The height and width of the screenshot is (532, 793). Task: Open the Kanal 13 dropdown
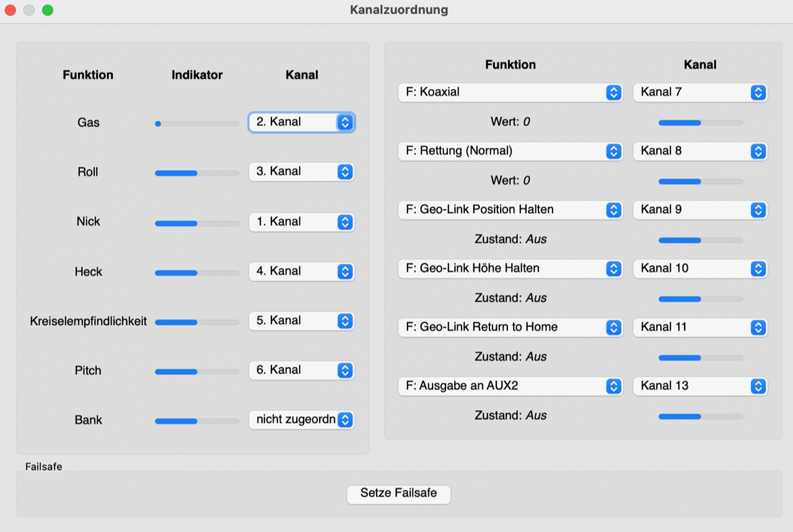point(700,386)
